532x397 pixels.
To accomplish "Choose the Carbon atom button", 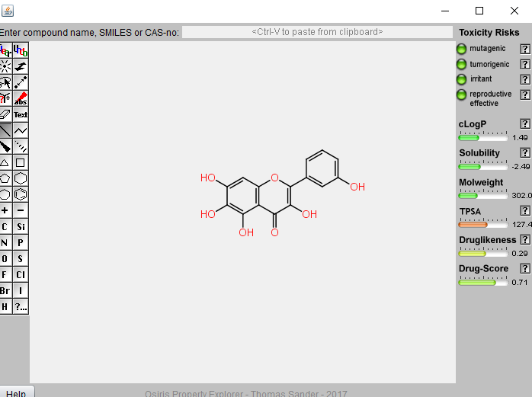I will [x=6, y=226].
